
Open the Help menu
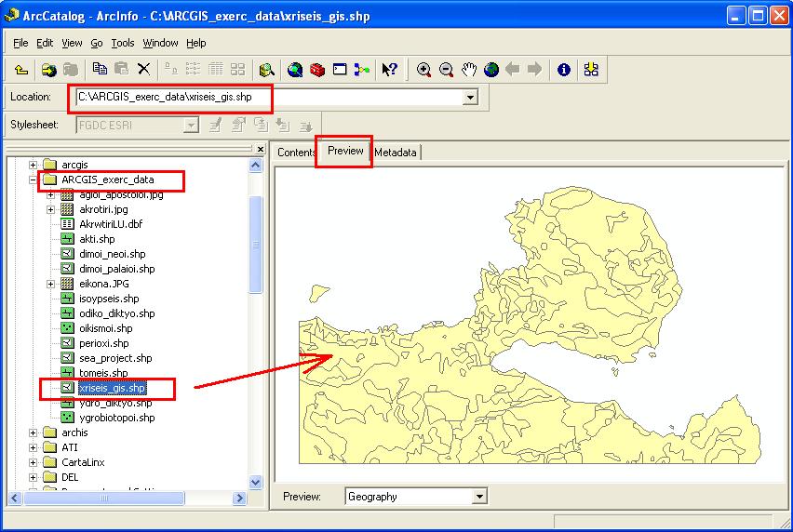196,43
